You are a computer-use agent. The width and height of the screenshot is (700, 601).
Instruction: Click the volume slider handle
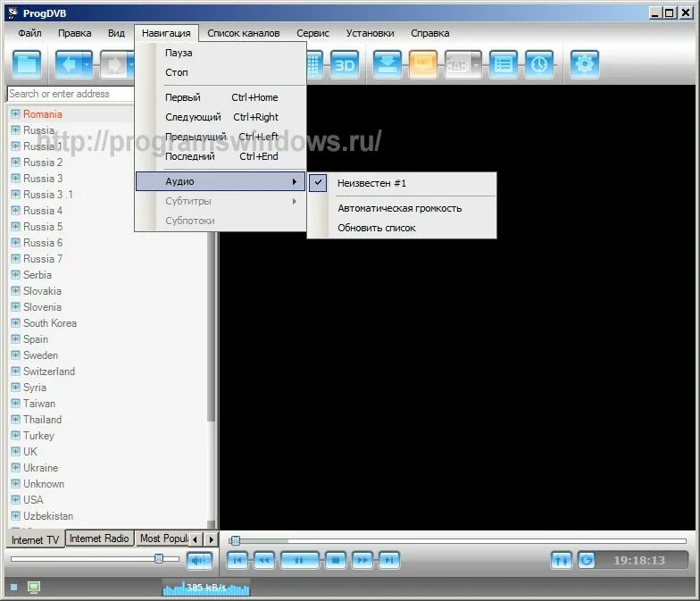click(159, 559)
